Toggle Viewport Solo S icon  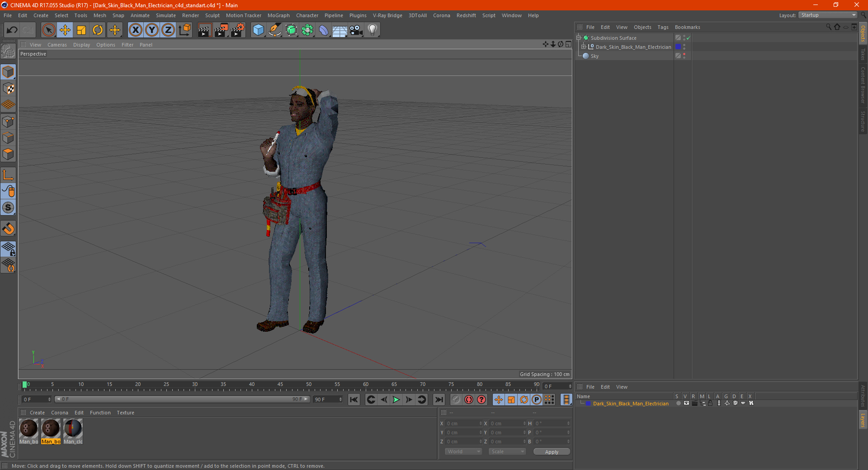click(x=8, y=208)
